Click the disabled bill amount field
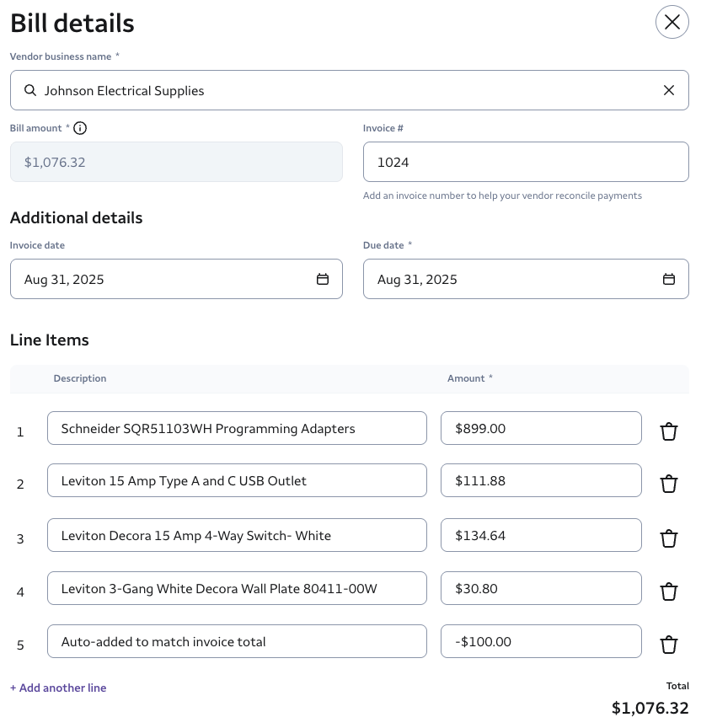The width and height of the screenshot is (701, 728). 176,162
